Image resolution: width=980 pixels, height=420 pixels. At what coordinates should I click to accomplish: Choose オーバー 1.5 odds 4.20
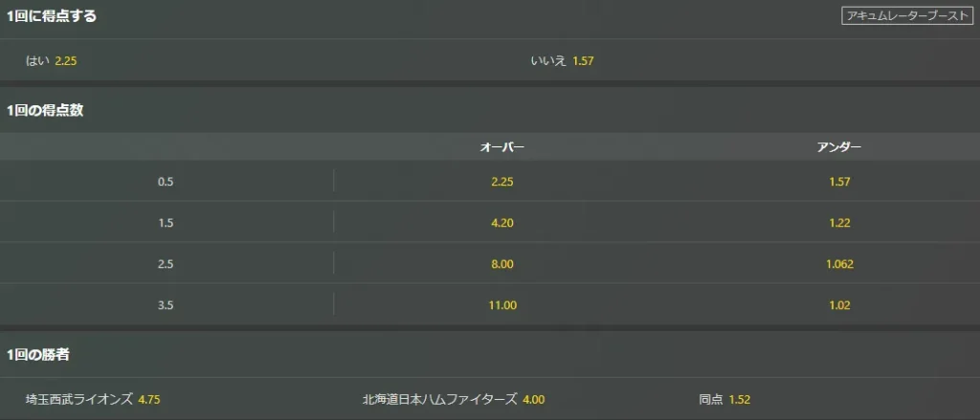coord(501,223)
